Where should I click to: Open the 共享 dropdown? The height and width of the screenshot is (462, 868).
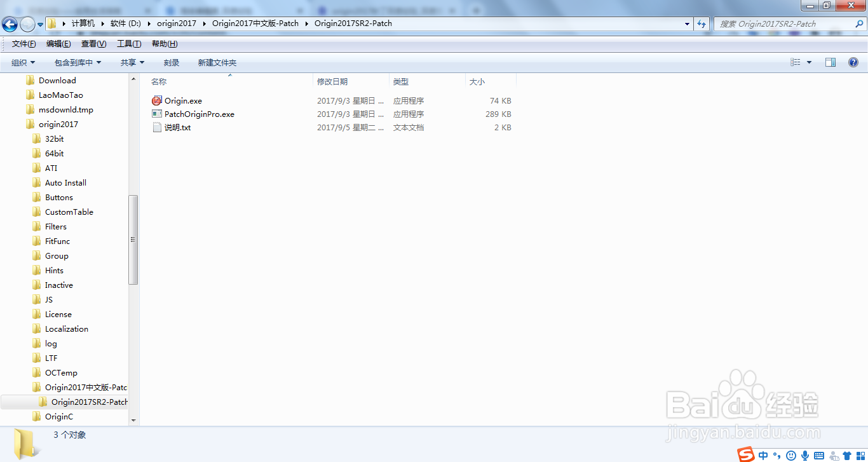tap(132, 62)
